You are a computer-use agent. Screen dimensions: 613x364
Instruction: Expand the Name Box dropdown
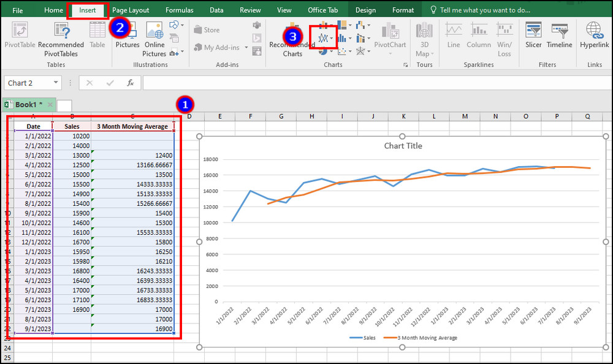tap(57, 82)
